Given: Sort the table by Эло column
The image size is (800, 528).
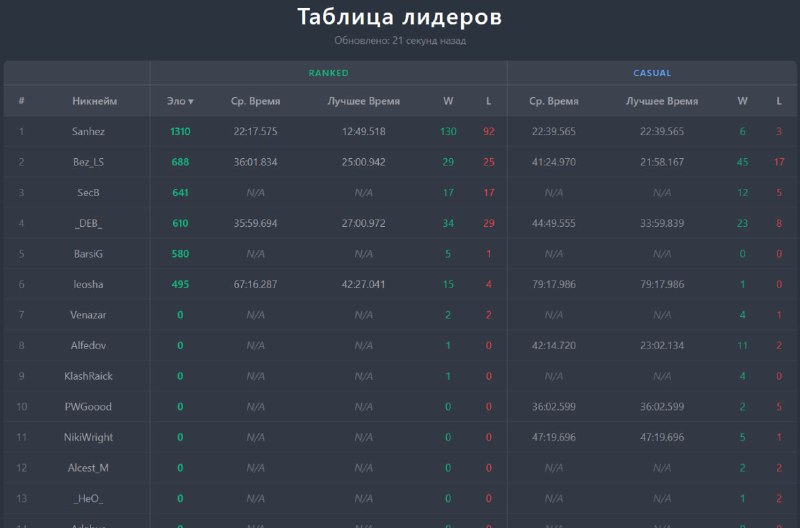Looking at the screenshot, I should click(x=180, y=101).
